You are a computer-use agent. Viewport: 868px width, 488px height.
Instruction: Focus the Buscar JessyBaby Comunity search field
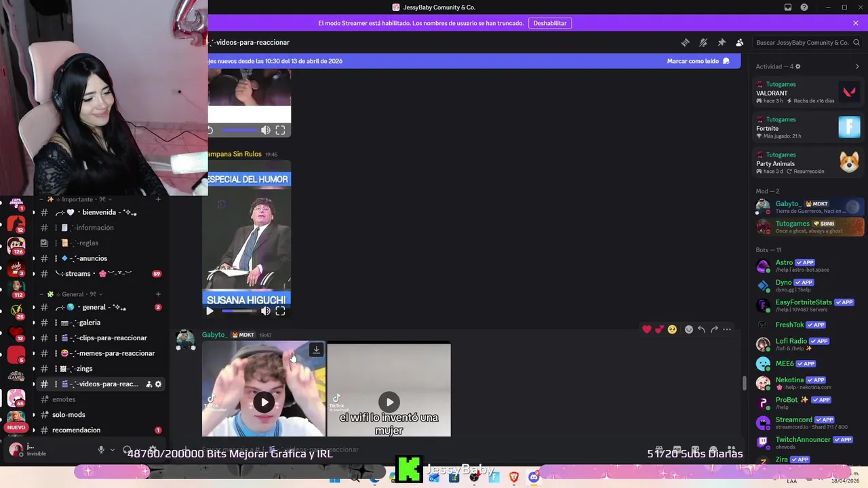tap(807, 42)
